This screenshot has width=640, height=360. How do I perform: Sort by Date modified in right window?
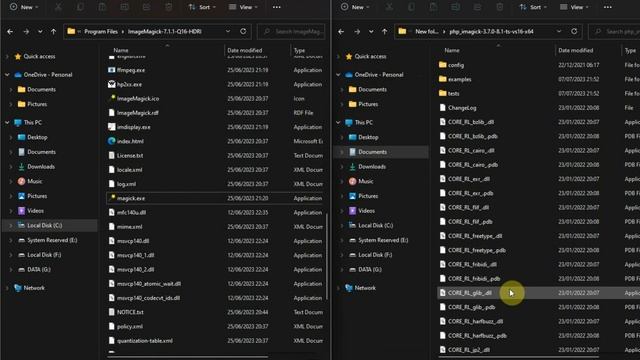tap(576, 50)
